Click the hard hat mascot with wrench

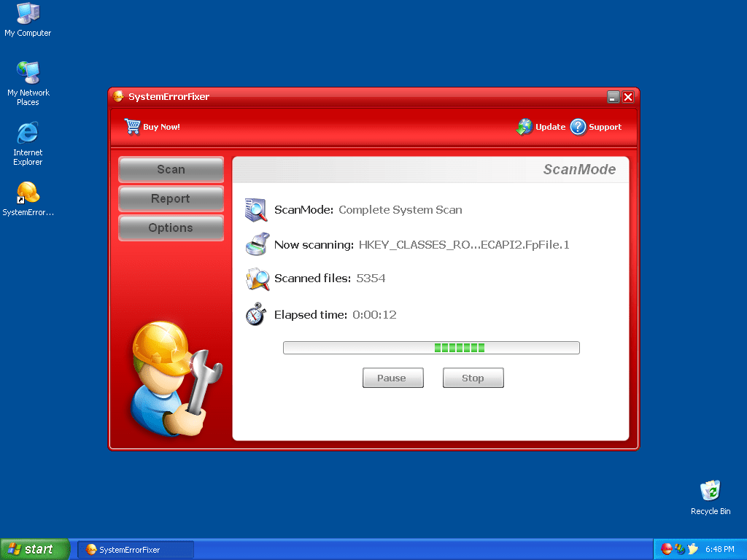[172, 378]
